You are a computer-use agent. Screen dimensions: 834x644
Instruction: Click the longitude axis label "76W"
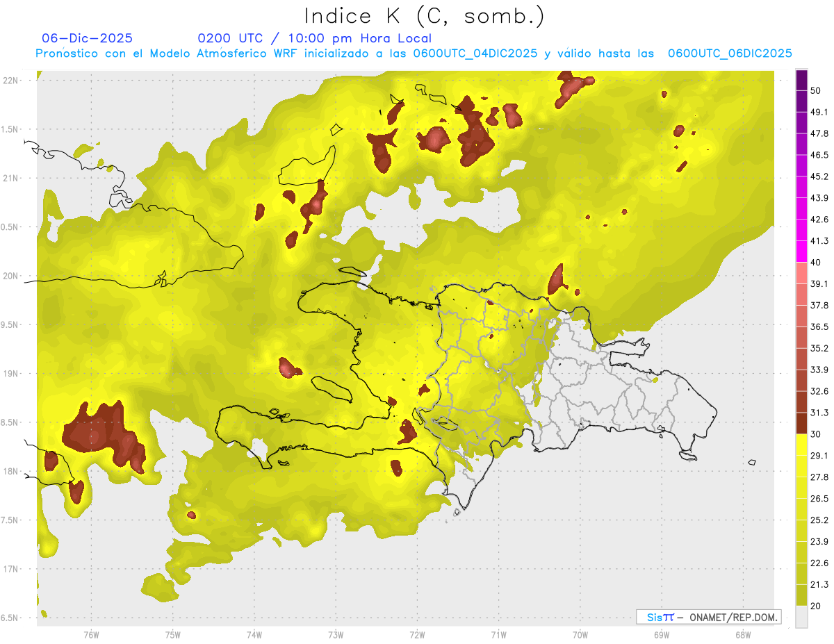pos(91,634)
